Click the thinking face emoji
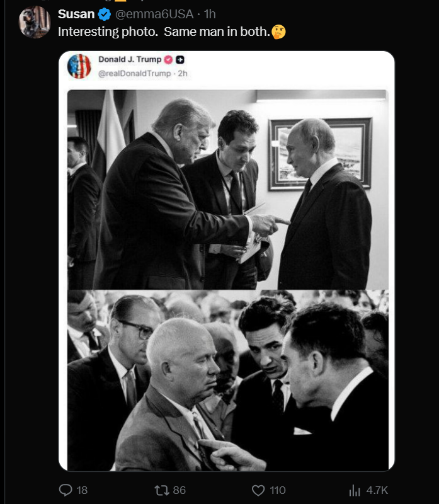Viewport: 439px width, 504px height. [x=278, y=32]
